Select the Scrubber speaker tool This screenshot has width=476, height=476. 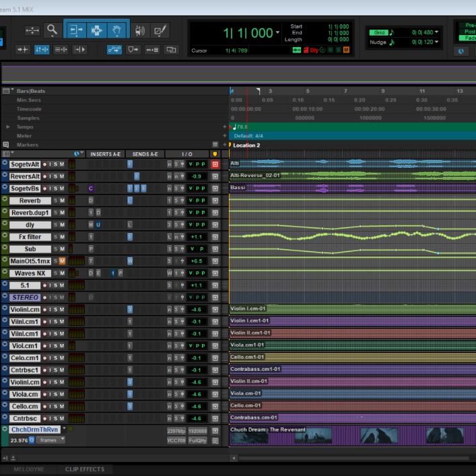pos(140,30)
